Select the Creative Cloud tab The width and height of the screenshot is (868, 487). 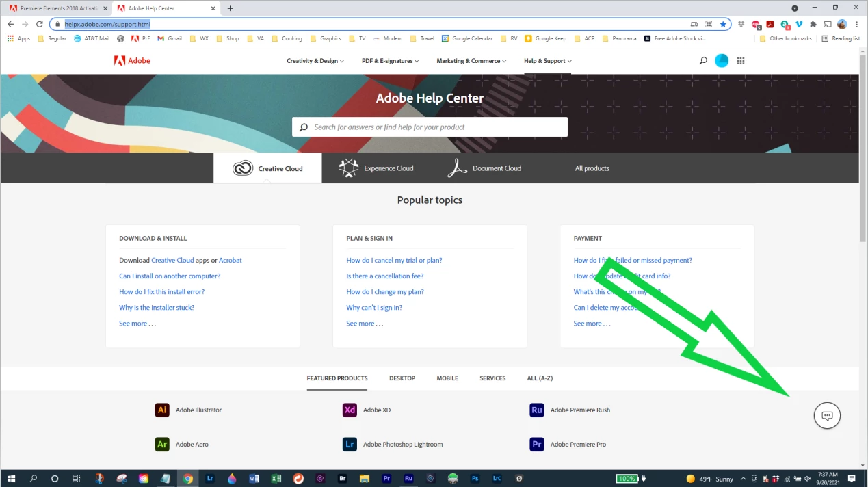[x=267, y=168]
